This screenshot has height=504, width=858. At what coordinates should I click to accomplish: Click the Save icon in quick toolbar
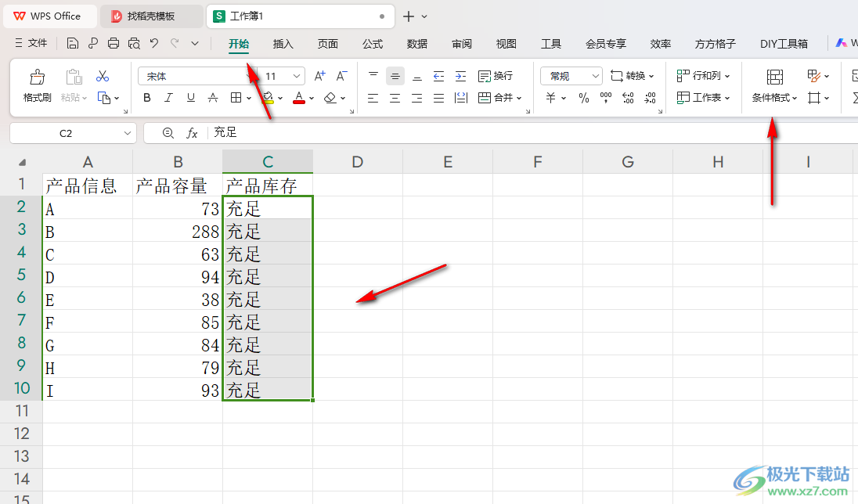[x=72, y=43]
